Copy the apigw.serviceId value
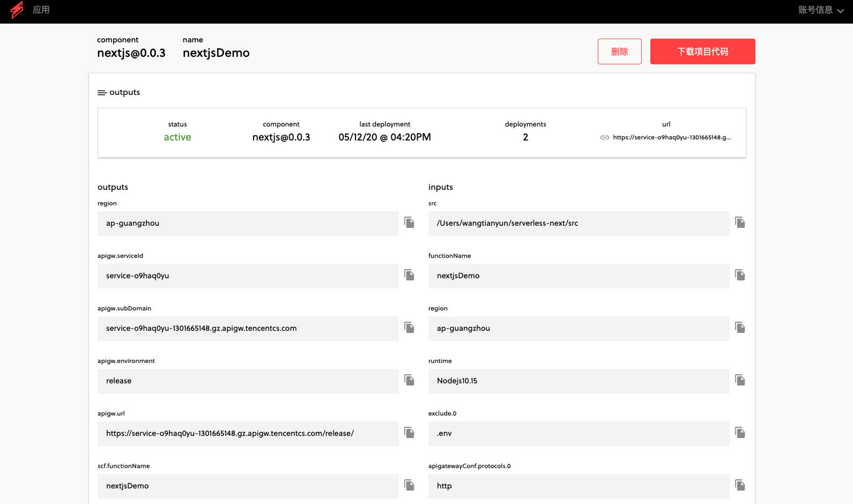Screen dimensions: 853x504 [x=409, y=275]
